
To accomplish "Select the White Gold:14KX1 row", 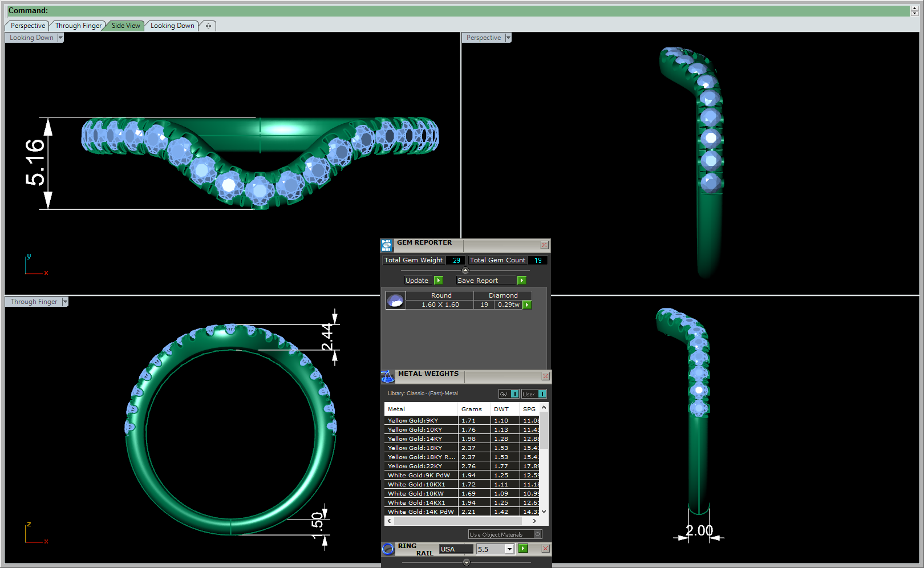I will [x=462, y=502].
